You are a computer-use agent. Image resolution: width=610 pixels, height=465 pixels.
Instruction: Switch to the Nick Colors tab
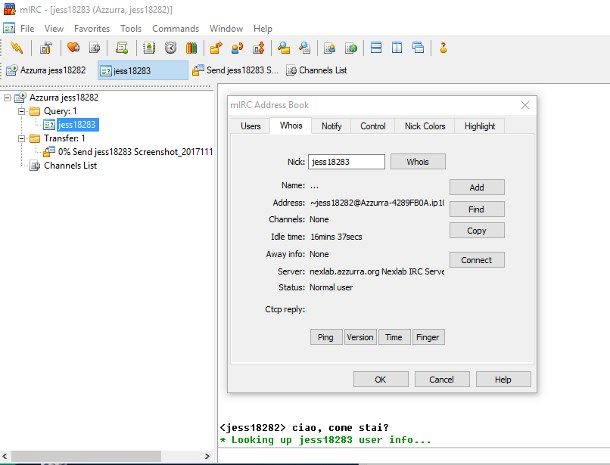pyautogui.click(x=425, y=126)
